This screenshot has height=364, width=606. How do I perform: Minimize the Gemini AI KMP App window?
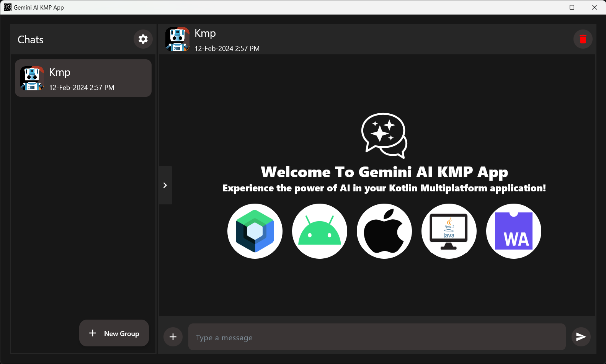(x=550, y=7)
